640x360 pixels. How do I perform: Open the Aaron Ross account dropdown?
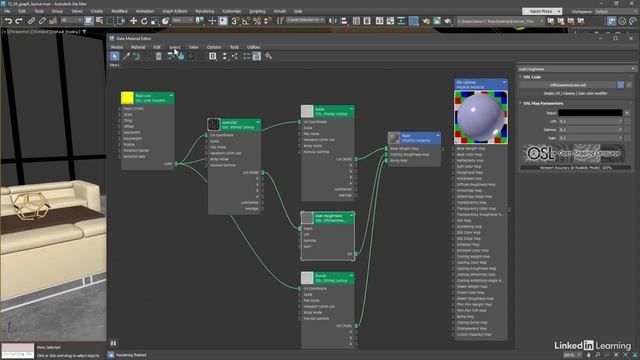pos(542,11)
